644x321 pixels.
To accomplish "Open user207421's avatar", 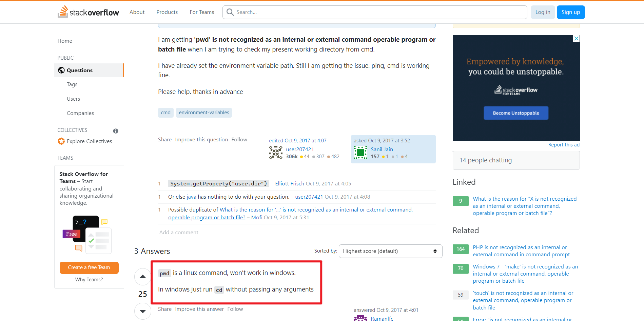I will tap(276, 153).
